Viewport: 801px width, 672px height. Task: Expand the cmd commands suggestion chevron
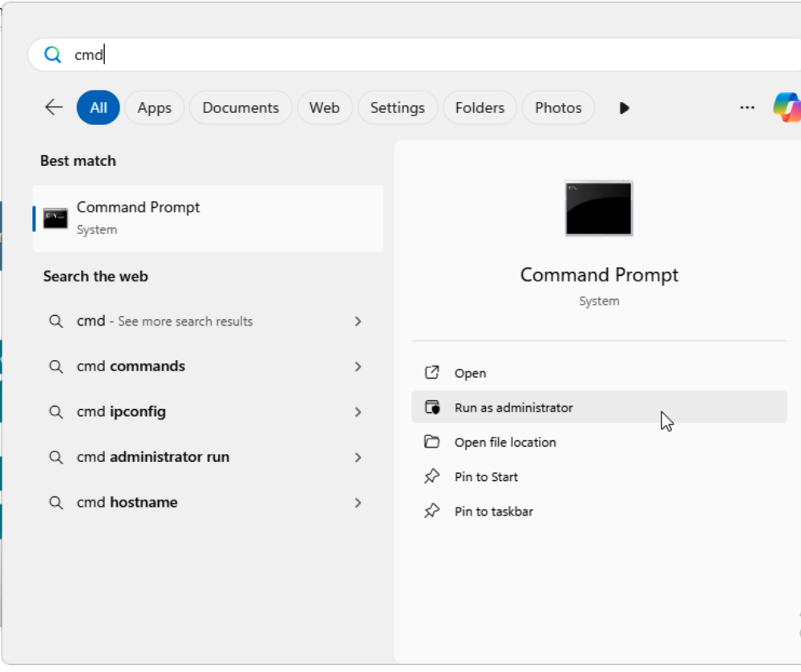pyautogui.click(x=358, y=366)
